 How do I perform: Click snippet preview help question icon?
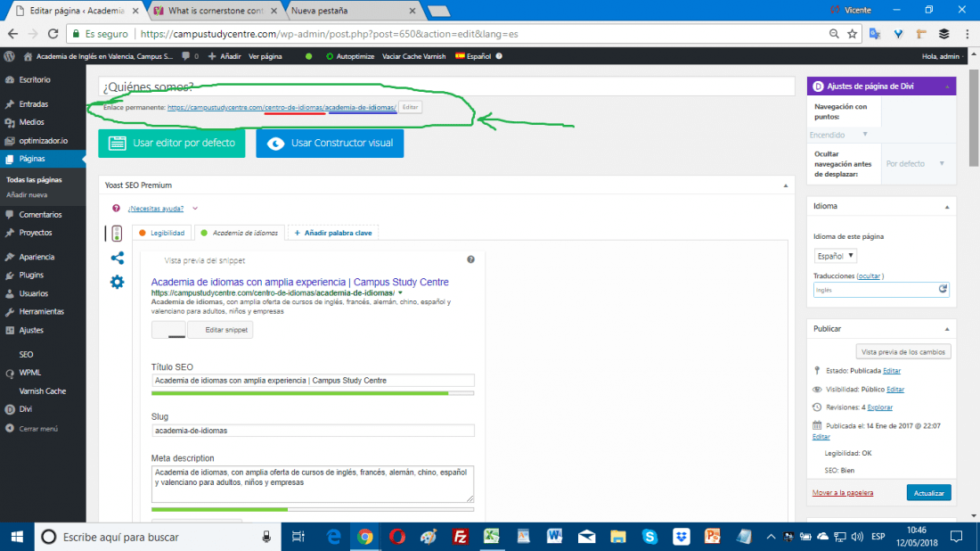click(x=470, y=259)
